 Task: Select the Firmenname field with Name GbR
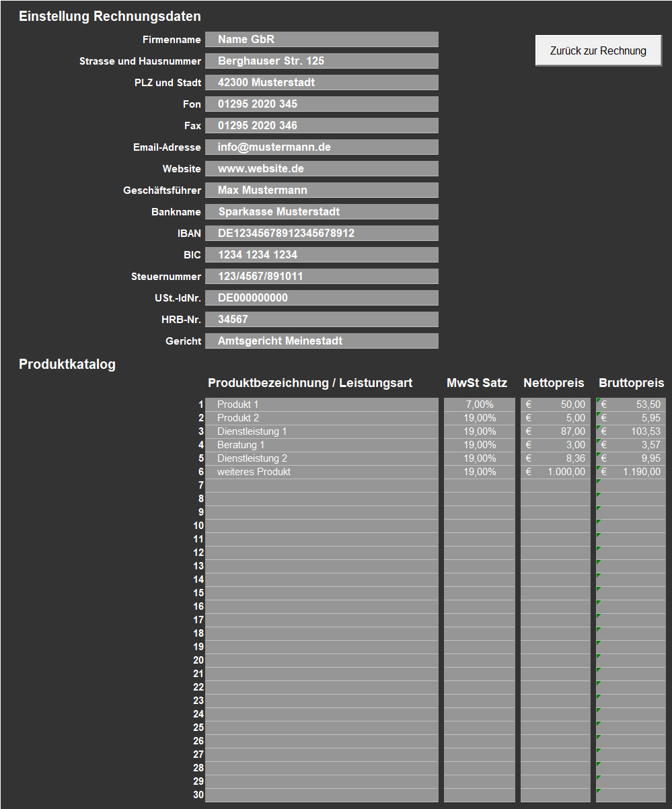(322, 40)
